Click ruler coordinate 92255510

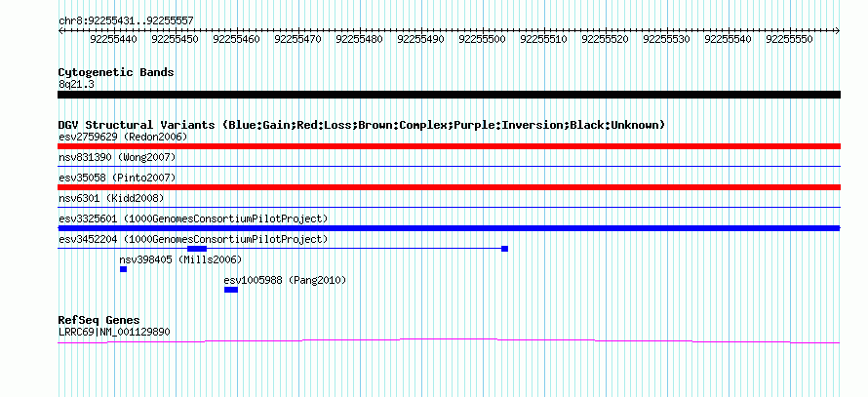tap(543, 40)
